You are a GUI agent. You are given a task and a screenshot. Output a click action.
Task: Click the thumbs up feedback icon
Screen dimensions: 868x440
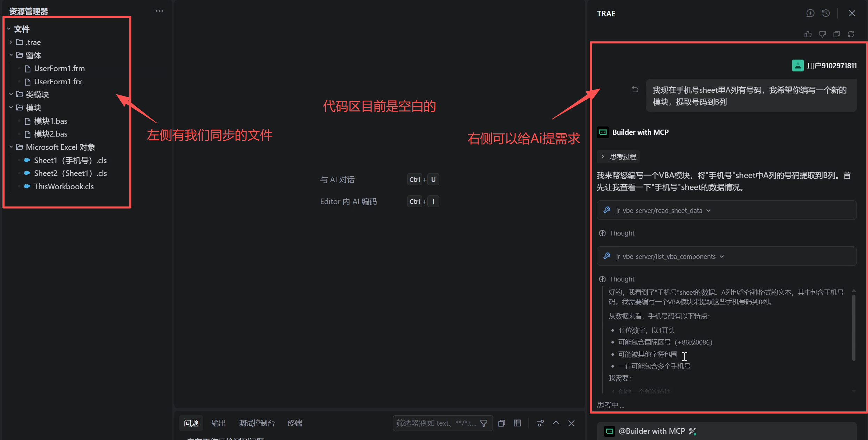coord(808,34)
